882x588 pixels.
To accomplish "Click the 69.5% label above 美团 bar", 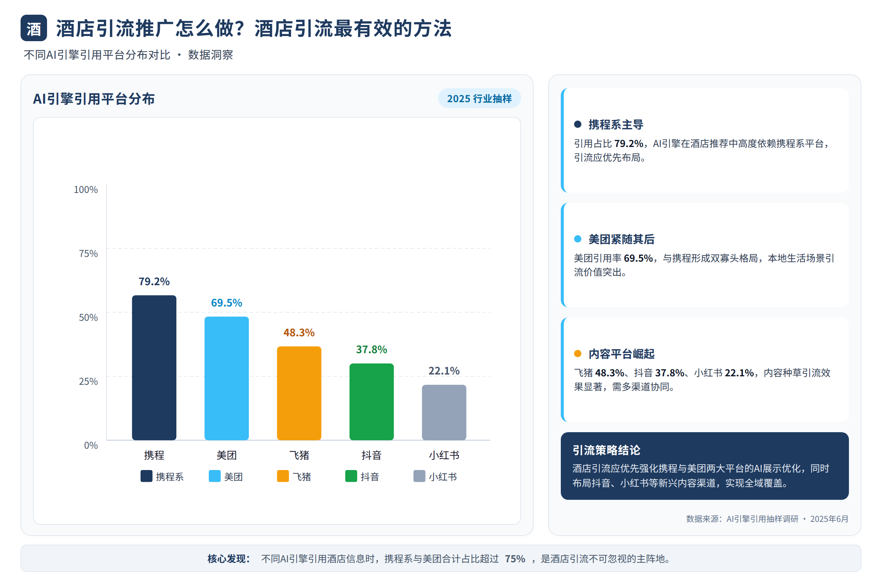I will point(226,303).
